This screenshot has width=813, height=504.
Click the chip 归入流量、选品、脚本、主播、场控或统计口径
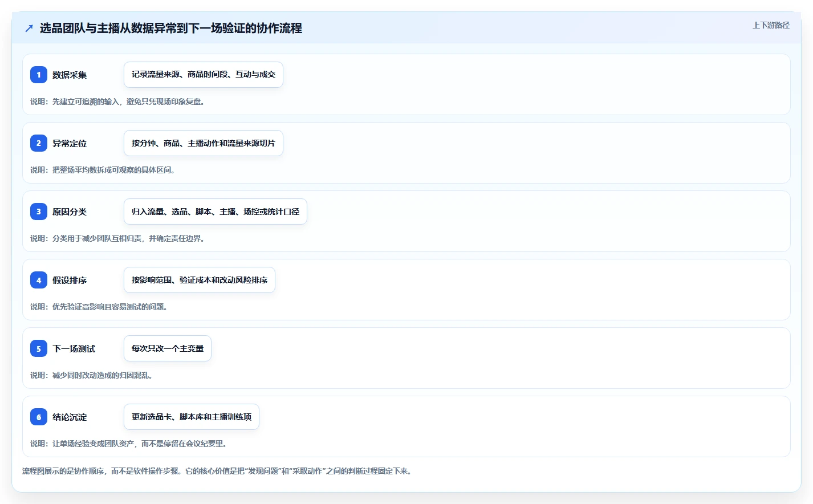click(x=216, y=212)
